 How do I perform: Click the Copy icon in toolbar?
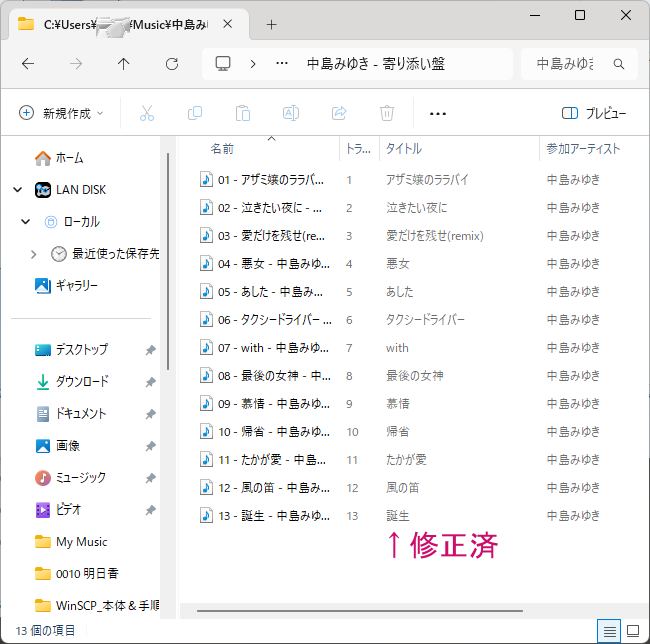pyautogui.click(x=195, y=113)
